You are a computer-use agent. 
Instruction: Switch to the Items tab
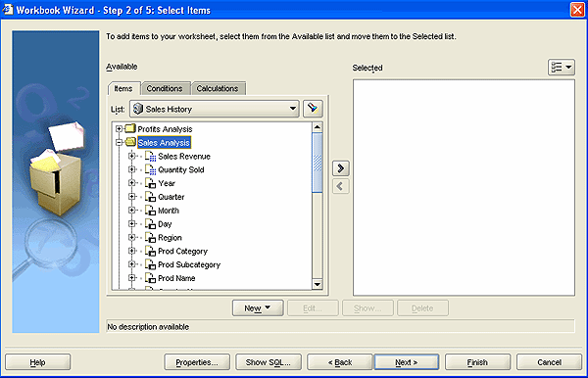[123, 88]
